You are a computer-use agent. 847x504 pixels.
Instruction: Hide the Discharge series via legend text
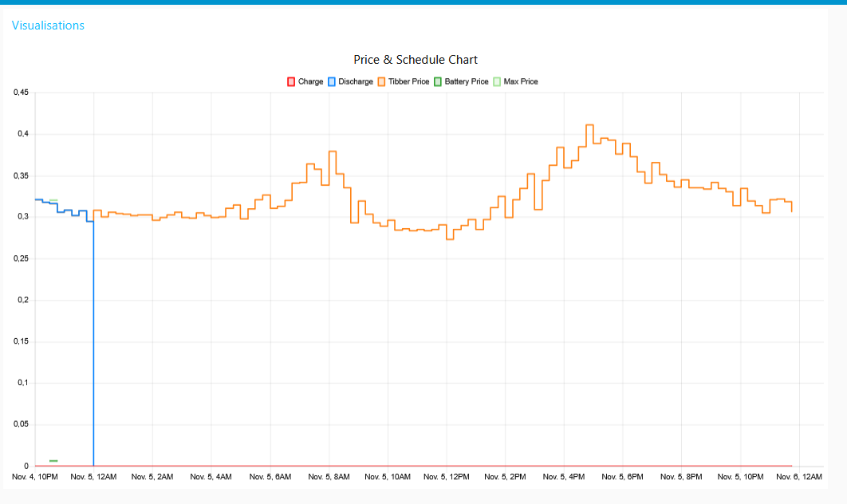pyautogui.click(x=356, y=81)
